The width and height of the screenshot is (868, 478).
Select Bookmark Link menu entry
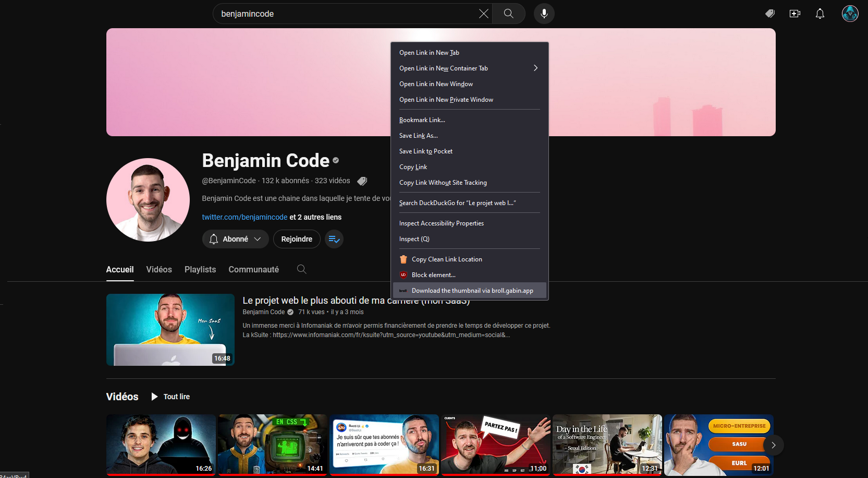pos(469,120)
